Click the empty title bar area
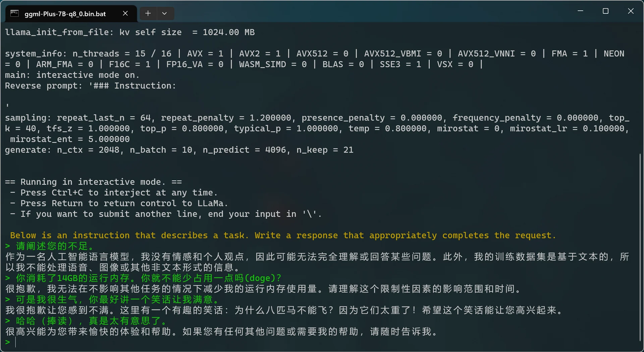 coord(369,12)
